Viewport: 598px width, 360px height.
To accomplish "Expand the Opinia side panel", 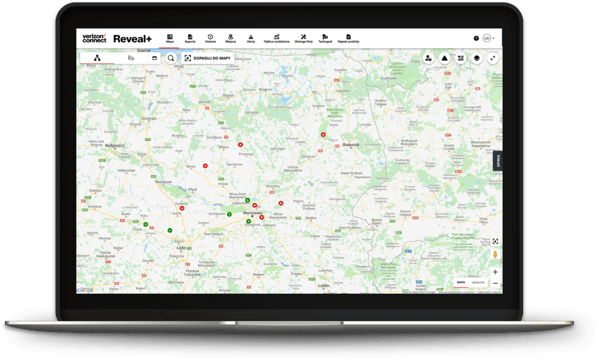I will (x=498, y=161).
